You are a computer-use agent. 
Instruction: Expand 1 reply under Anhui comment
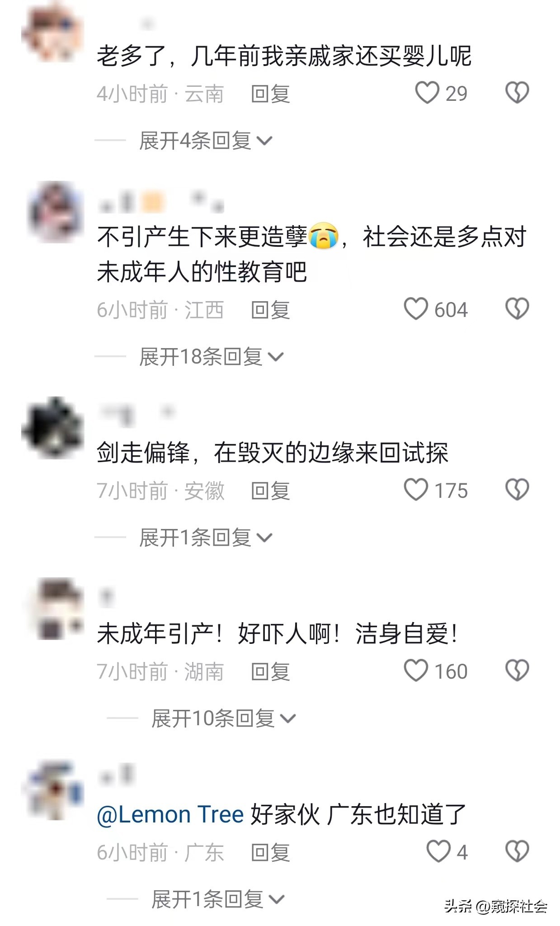[x=206, y=538]
